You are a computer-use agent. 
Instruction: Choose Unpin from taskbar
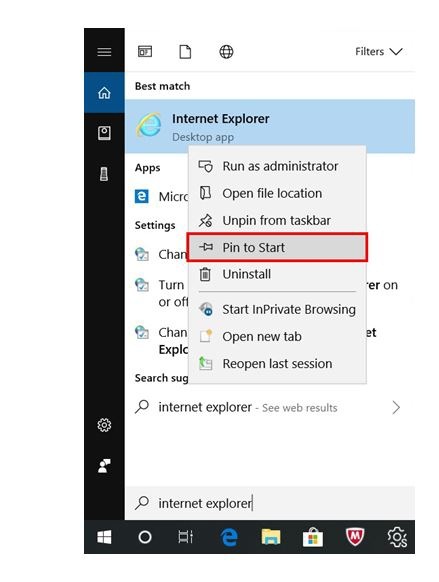[277, 220]
